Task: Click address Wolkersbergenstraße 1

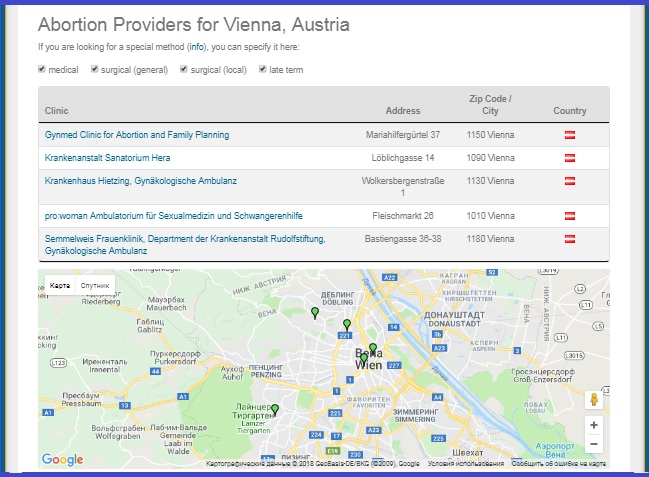Action: 403,187
